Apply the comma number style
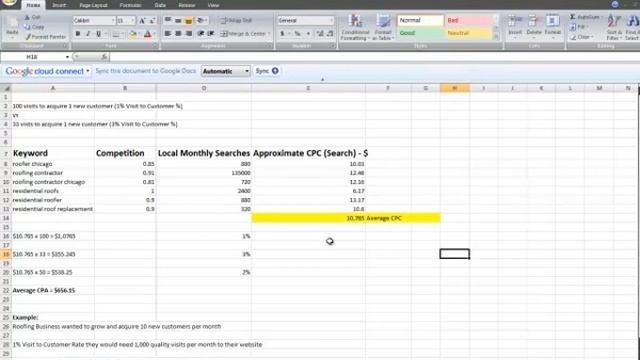 coord(308,34)
